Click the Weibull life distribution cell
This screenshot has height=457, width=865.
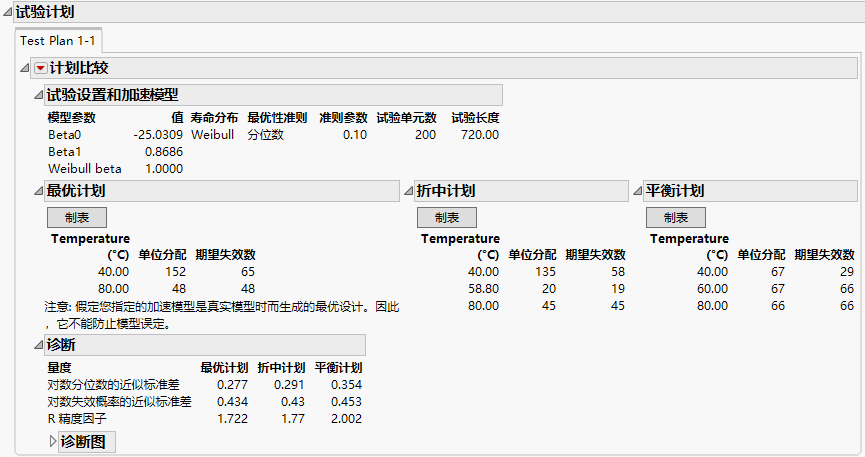212,135
